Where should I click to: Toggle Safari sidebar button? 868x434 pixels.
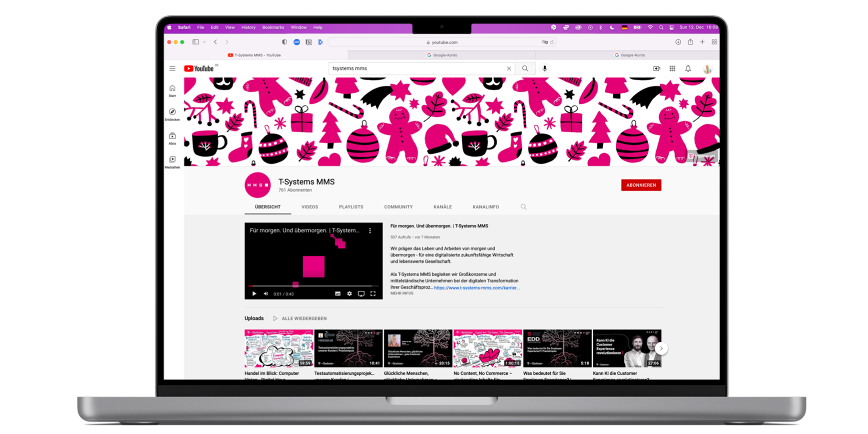196,42
